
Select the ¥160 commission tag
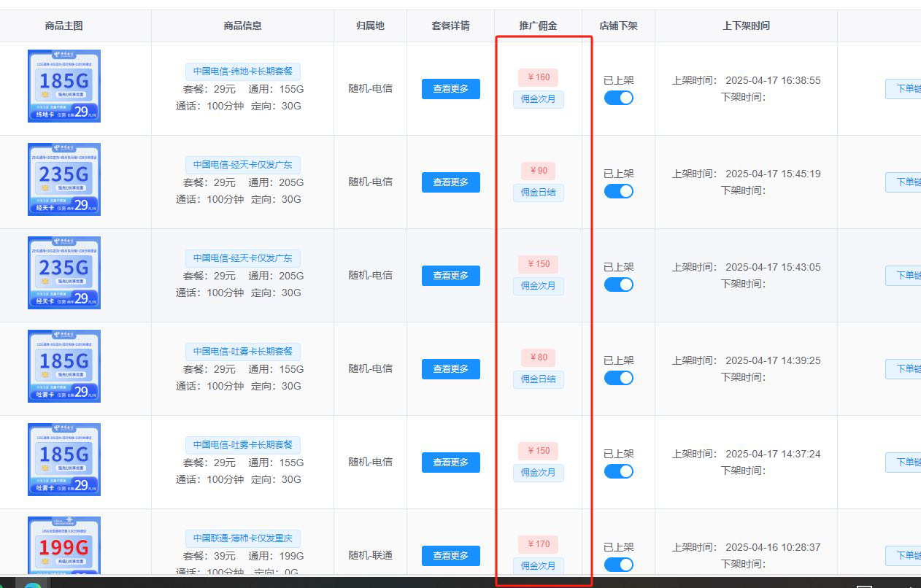(539, 77)
